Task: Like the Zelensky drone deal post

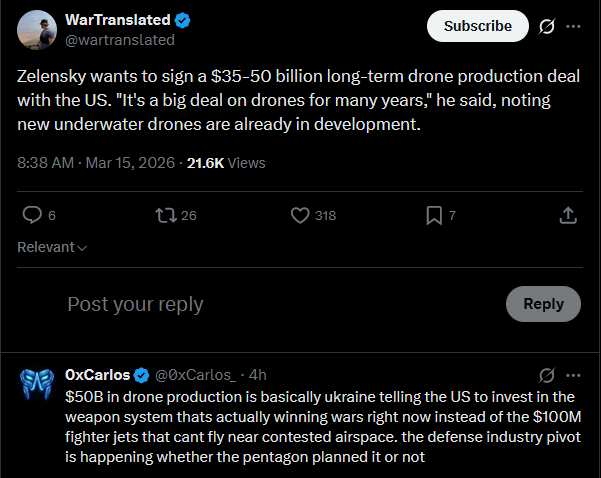Action: pos(299,215)
